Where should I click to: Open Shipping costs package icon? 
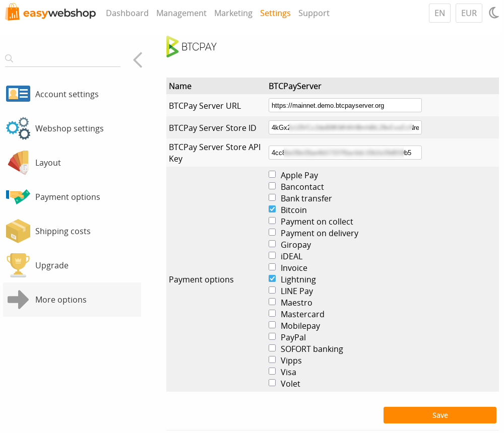(18, 231)
